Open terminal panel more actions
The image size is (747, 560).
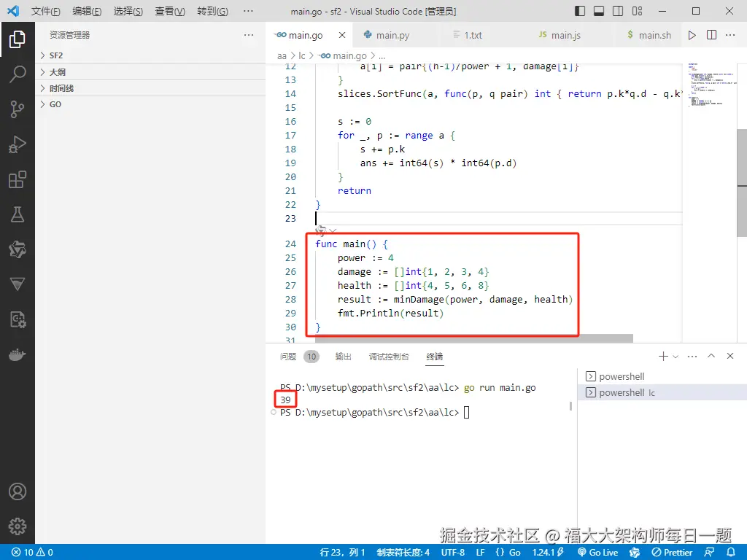click(x=692, y=356)
